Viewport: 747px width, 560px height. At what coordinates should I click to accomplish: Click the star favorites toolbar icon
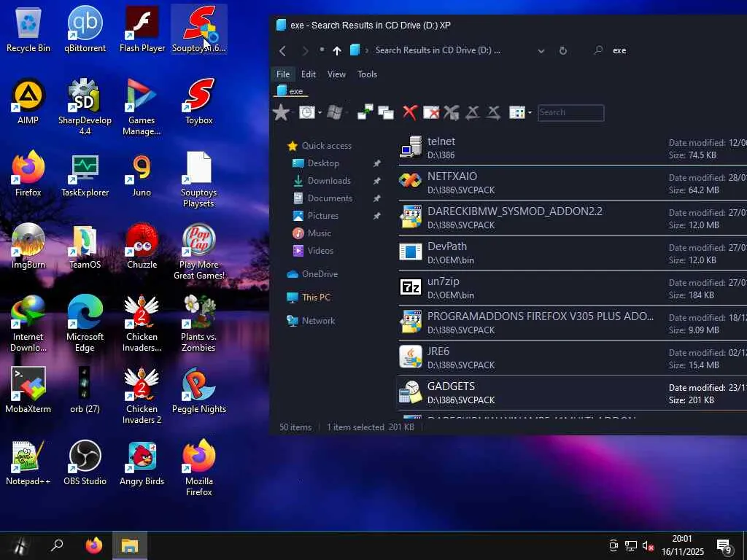point(281,113)
